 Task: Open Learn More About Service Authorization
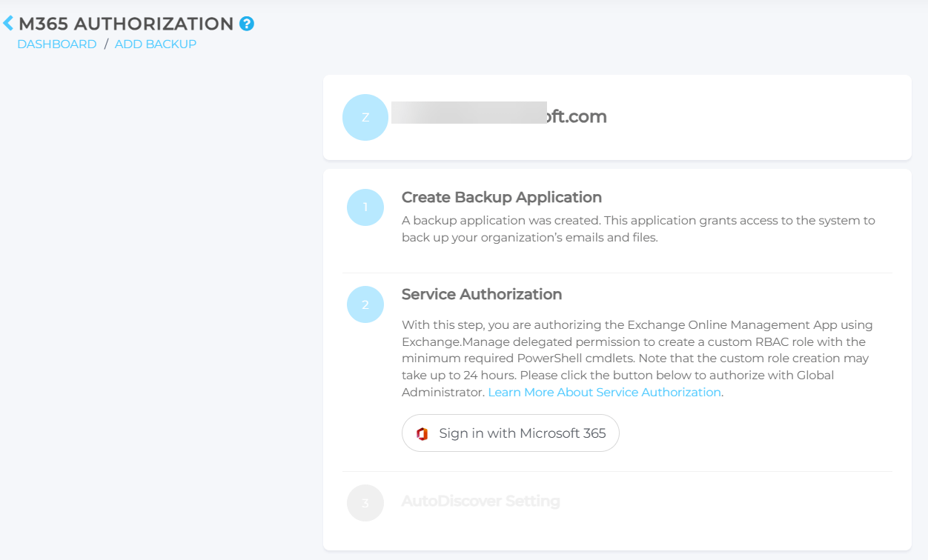tap(603, 392)
